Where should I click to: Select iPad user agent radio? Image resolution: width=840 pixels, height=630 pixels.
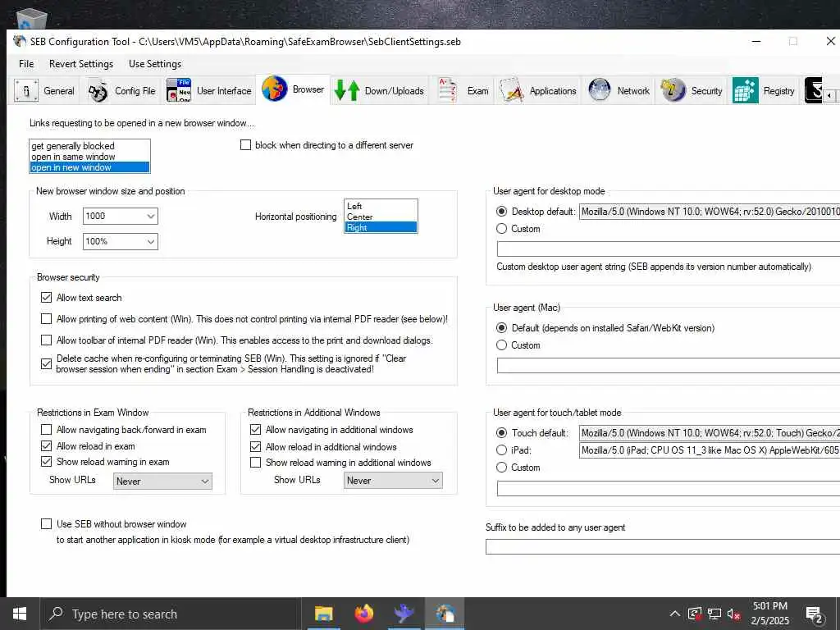[501, 450]
